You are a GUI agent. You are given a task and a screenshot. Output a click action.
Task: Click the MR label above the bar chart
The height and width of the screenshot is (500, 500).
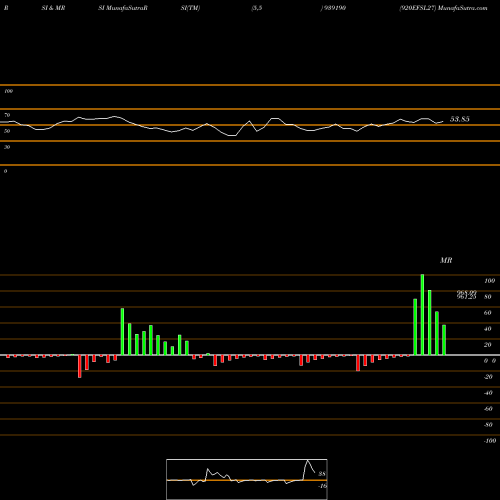point(446,260)
